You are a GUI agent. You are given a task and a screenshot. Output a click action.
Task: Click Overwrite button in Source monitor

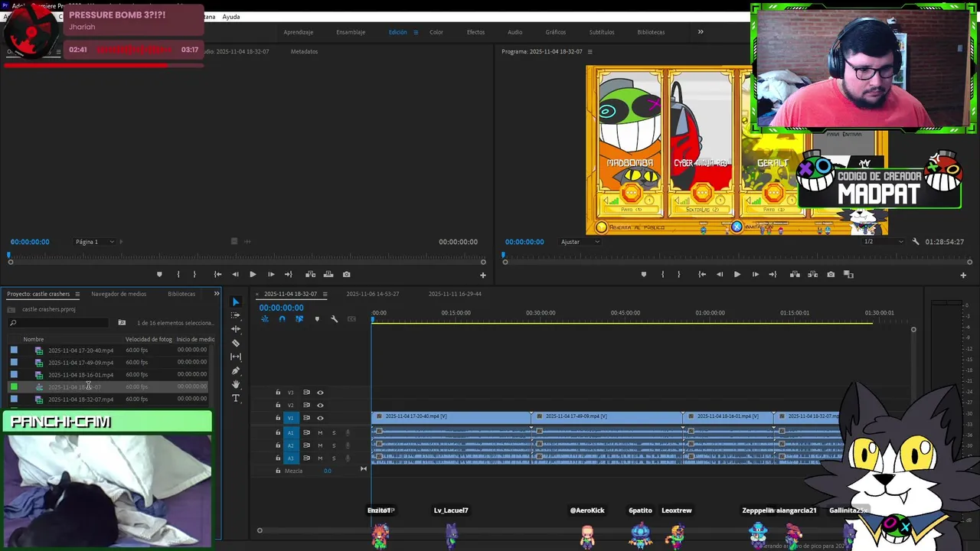tap(328, 274)
